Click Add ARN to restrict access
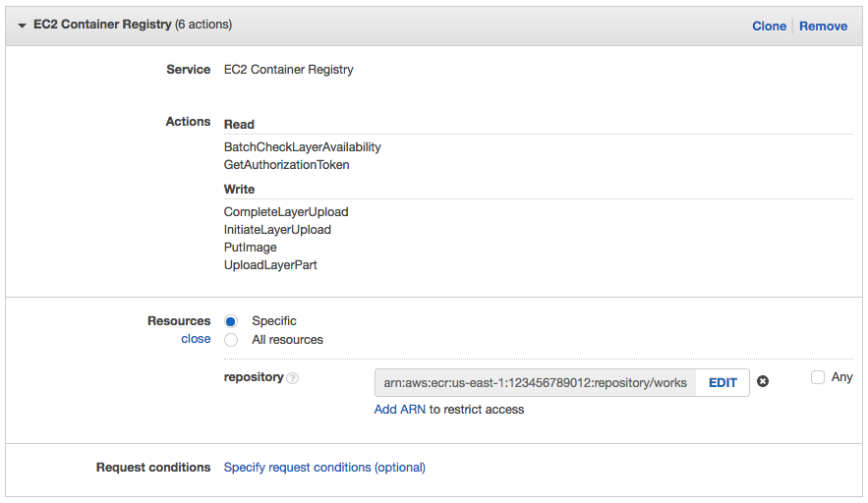This screenshot has height=503, width=868. (x=400, y=409)
